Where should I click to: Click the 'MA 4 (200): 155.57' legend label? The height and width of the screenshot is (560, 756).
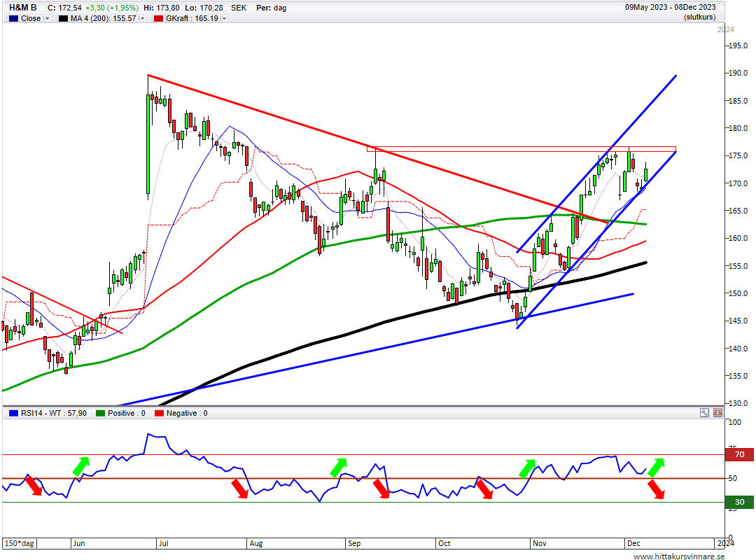(103, 18)
